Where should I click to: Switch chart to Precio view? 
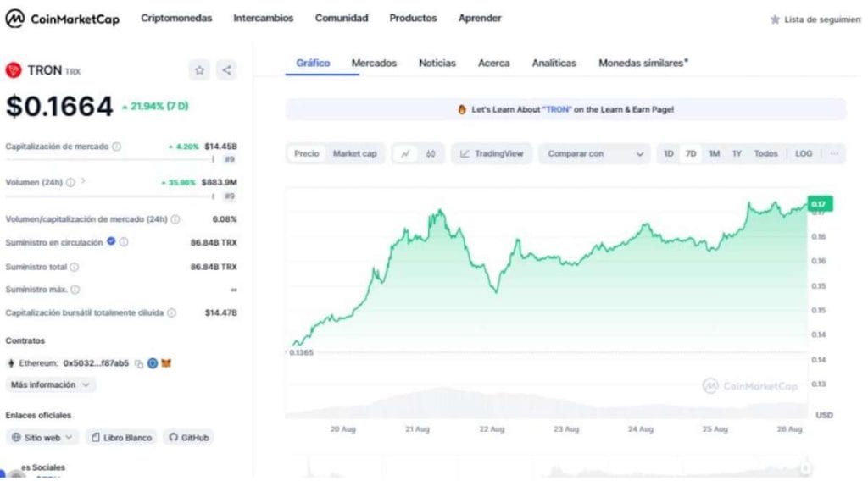(x=307, y=153)
